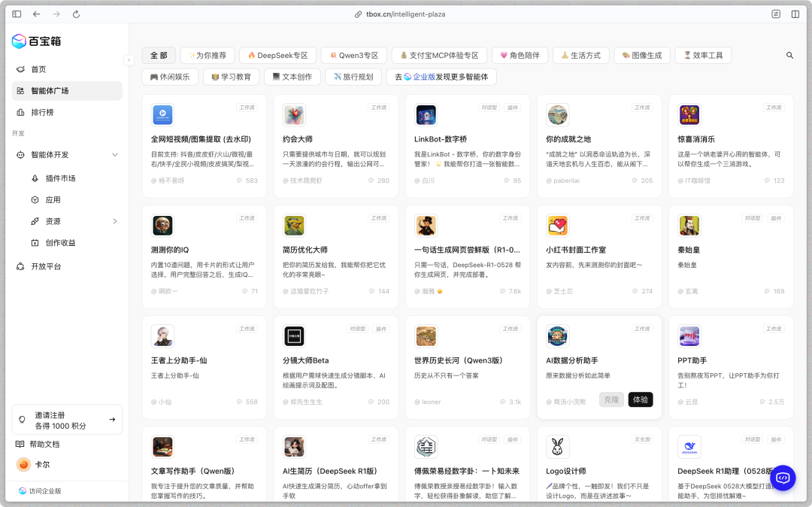This screenshot has width=812, height=507.
Task: Select 智能体广场 in the sidebar
Action: click(x=67, y=90)
